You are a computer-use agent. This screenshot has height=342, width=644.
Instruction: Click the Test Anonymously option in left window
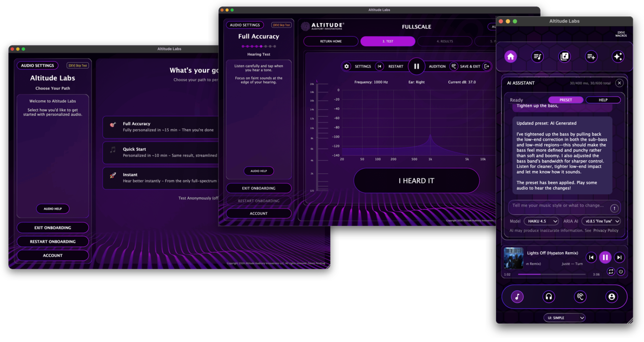(x=198, y=198)
